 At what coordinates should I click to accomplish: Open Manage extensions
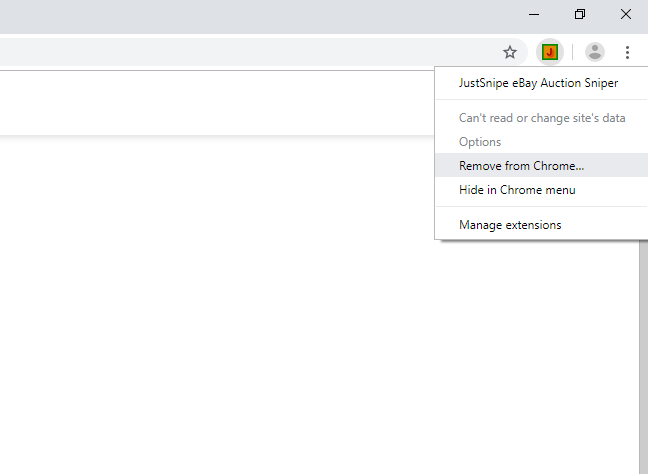510,225
